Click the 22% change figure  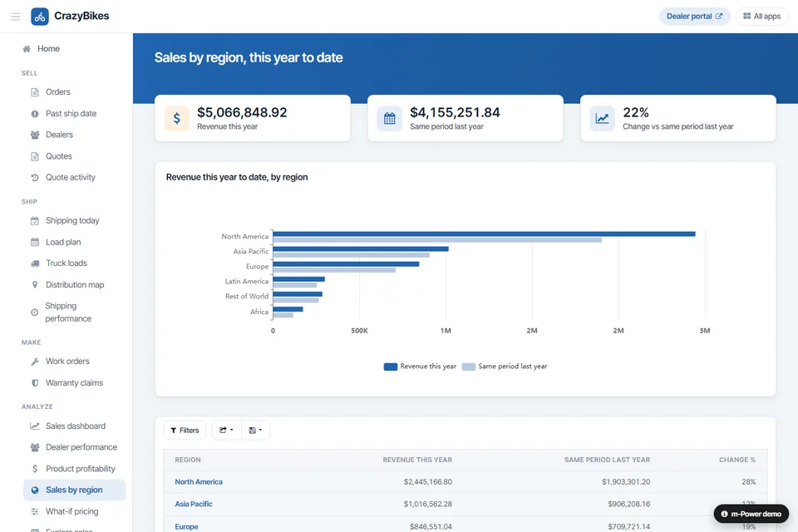(x=636, y=112)
